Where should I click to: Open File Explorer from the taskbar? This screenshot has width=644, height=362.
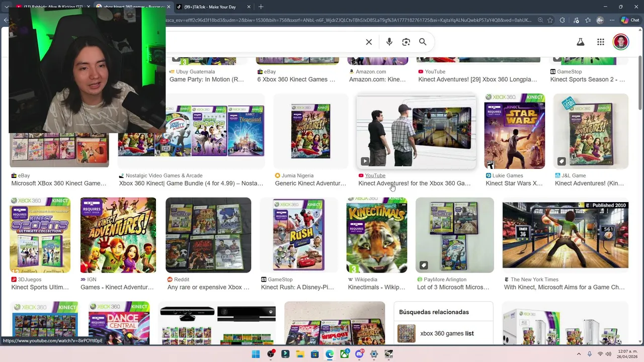coord(300,354)
